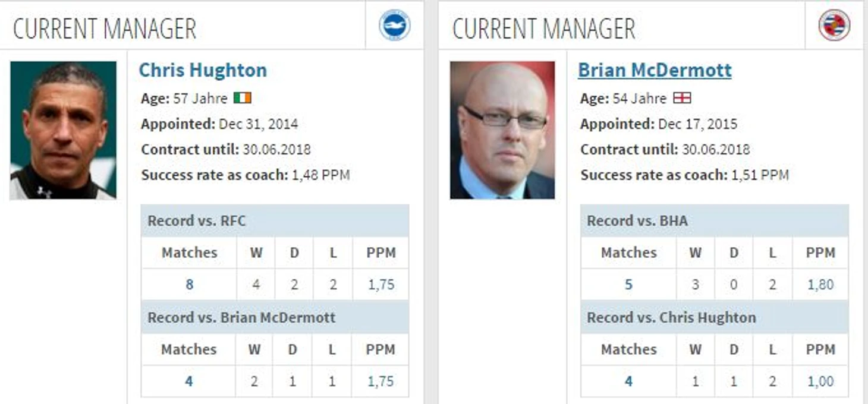The width and height of the screenshot is (868, 404).
Task: Click the Record vs. BHA table header
Action: point(637,221)
